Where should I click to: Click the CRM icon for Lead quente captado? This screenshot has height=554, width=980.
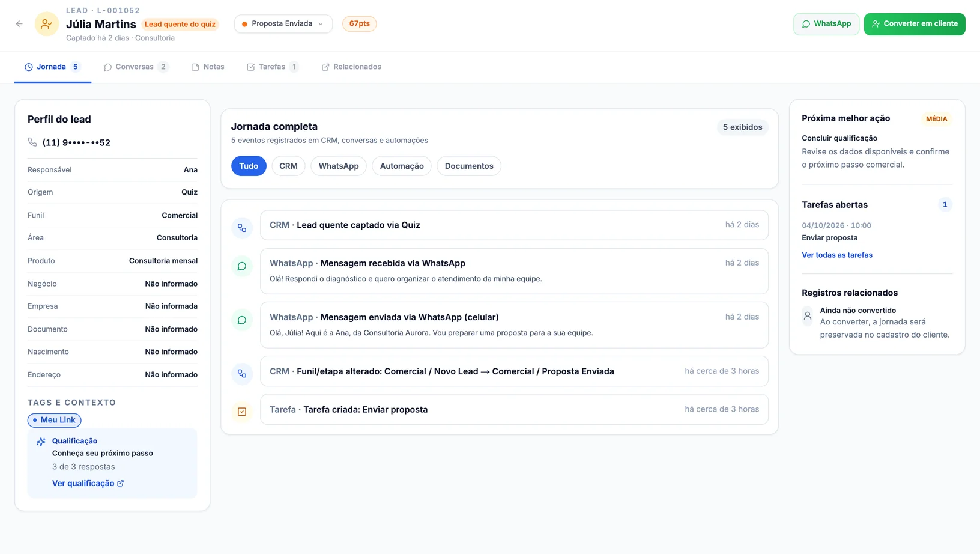pos(242,228)
